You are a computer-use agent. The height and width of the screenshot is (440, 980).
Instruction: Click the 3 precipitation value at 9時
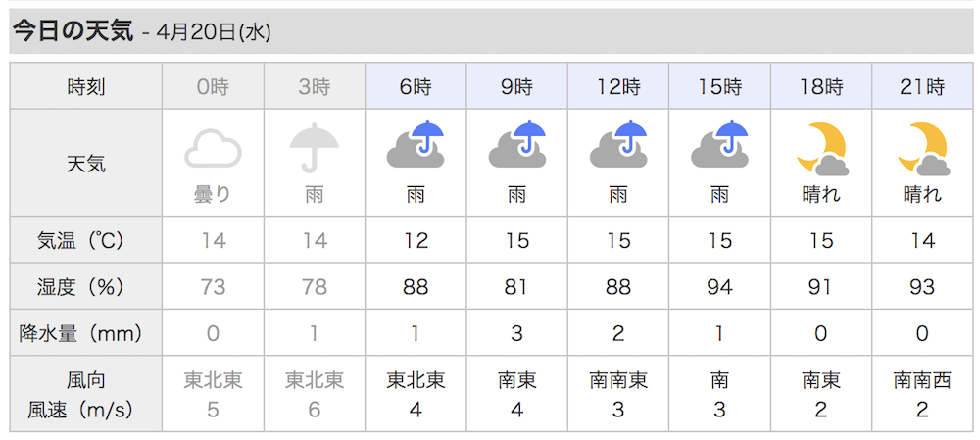click(516, 334)
